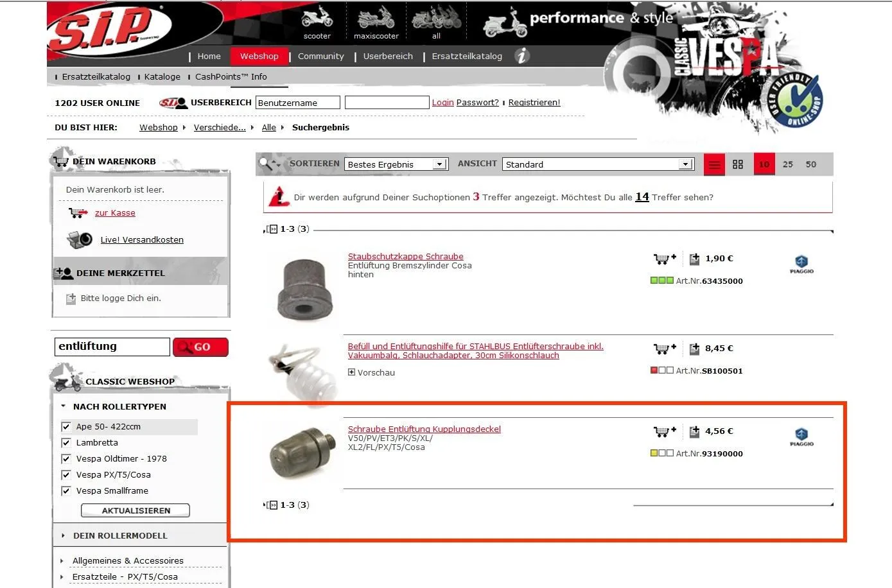Show 25 results per page

788,164
